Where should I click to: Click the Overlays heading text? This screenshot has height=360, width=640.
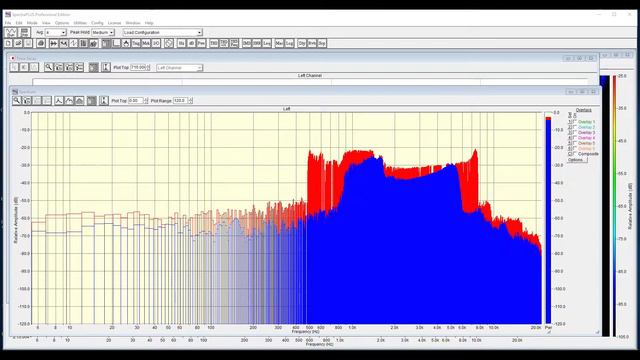coord(583,110)
